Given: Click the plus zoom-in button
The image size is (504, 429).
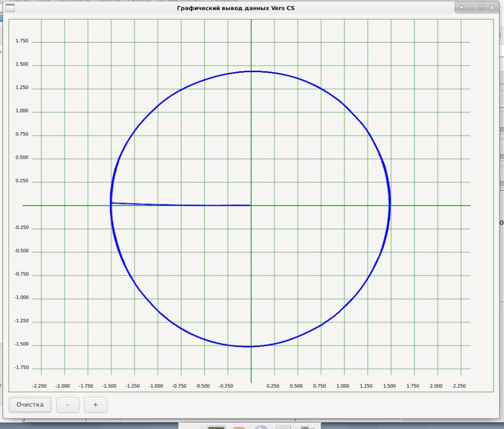Looking at the screenshot, I should [96, 405].
